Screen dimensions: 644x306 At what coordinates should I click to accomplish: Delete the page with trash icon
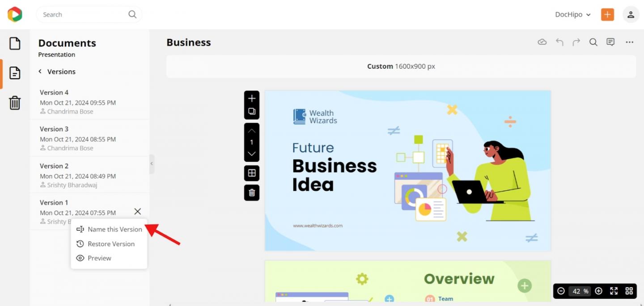click(252, 193)
